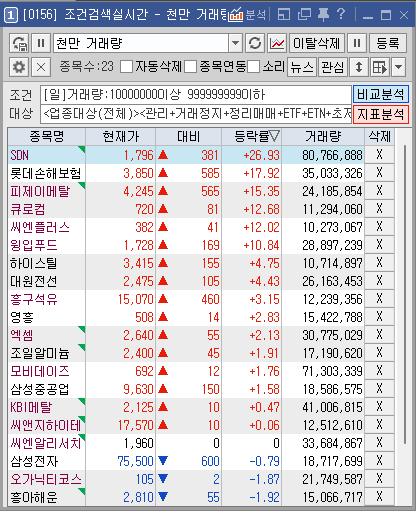Screen dimensions: 416x511
Task: Open the 분석 icon in title bar
Action: 247,15
